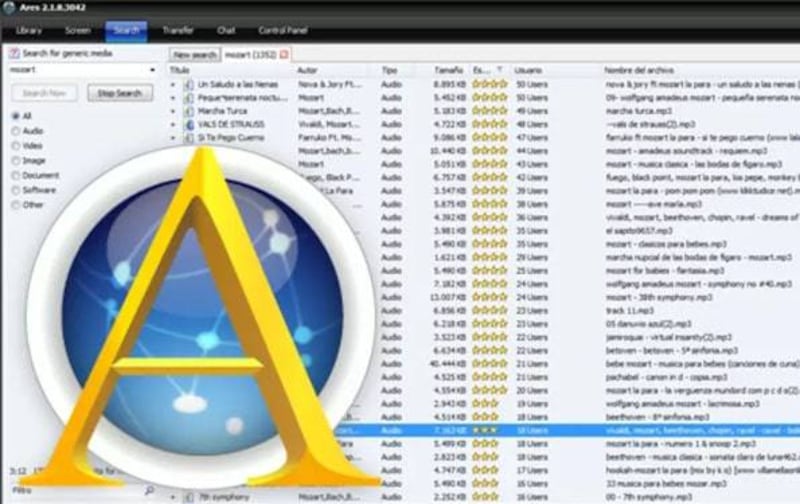Open the Library tab
The width and height of the screenshot is (800, 504).
[29, 31]
